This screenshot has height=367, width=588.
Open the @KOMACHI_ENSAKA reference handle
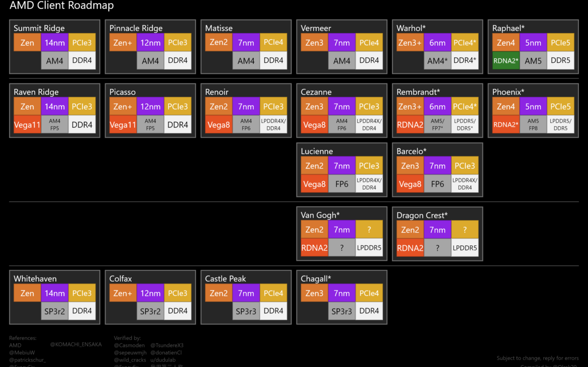76,344
